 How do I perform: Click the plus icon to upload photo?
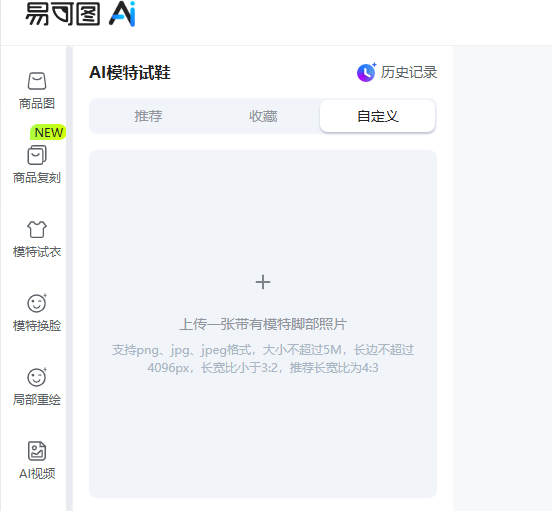pyautogui.click(x=263, y=282)
